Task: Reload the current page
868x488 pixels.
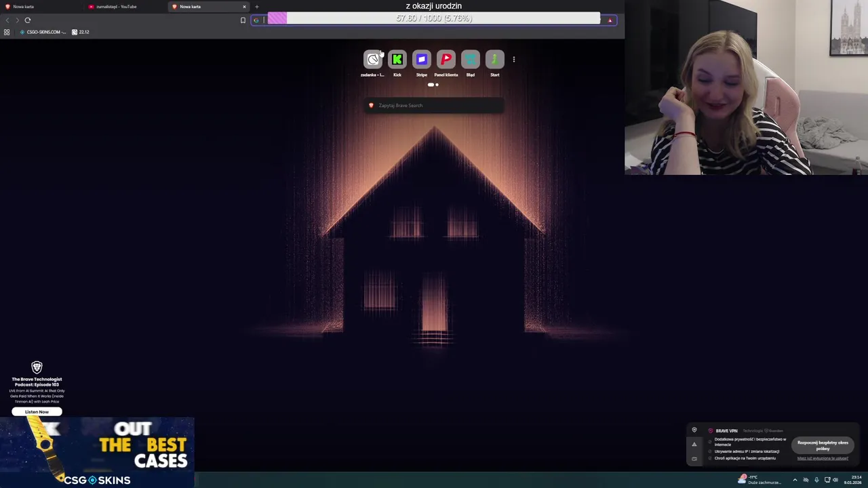Action: tap(28, 20)
